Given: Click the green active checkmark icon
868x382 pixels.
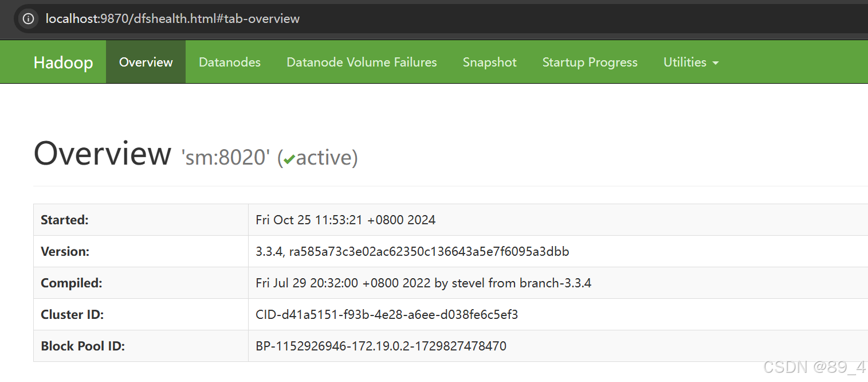Looking at the screenshot, I should (289, 159).
